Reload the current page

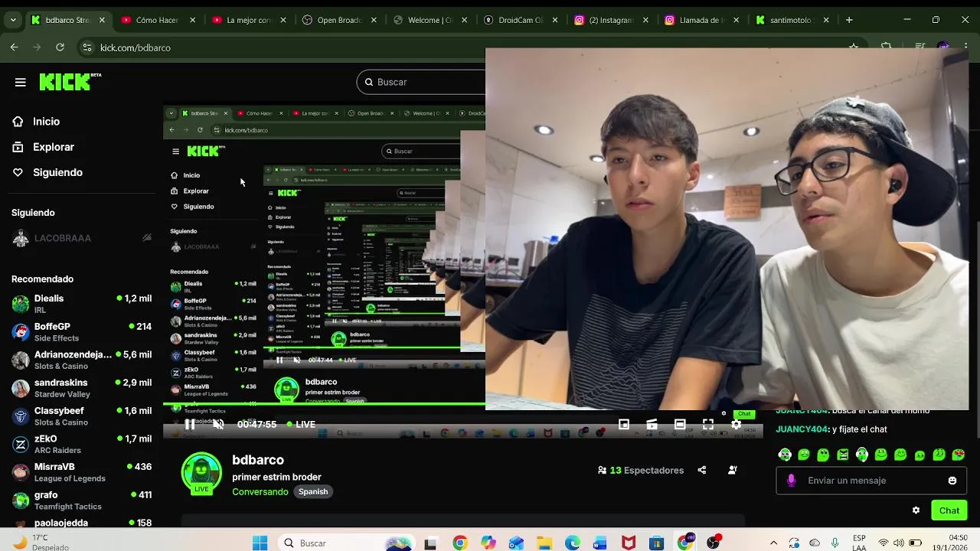[x=60, y=47]
